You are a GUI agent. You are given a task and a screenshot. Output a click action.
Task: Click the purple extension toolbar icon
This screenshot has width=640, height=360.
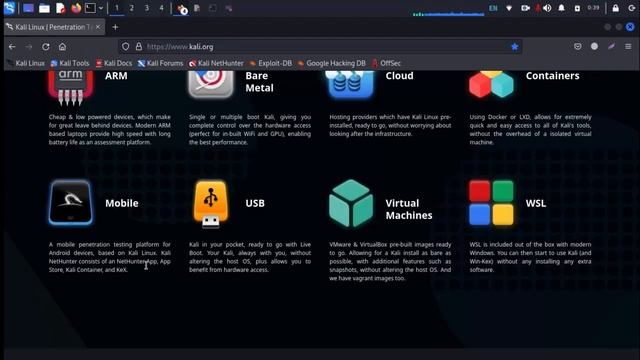click(611, 47)
